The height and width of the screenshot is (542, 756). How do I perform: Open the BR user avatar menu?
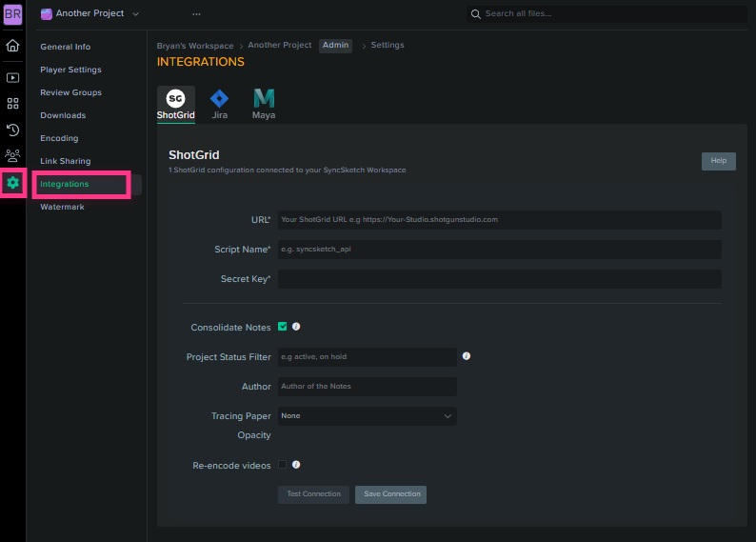tap(12, 14)
